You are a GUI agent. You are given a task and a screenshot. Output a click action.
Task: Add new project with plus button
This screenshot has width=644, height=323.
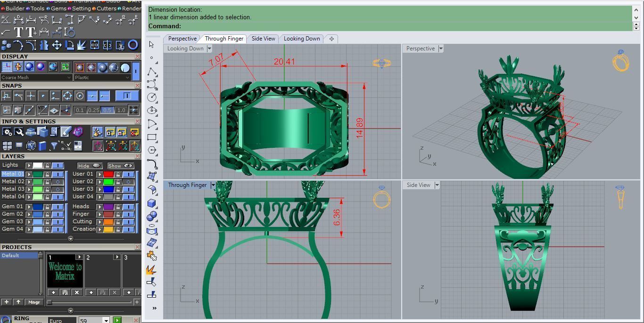tap(7, 302)
